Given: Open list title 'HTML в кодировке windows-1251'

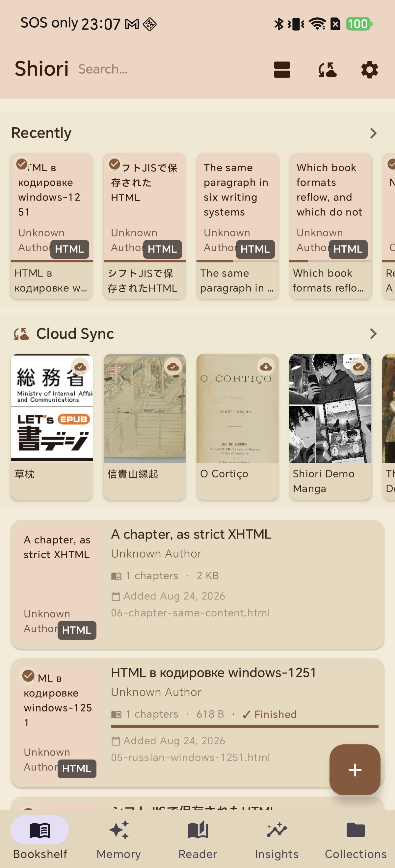Looking at the screenshot, I should tap(213, 673).
